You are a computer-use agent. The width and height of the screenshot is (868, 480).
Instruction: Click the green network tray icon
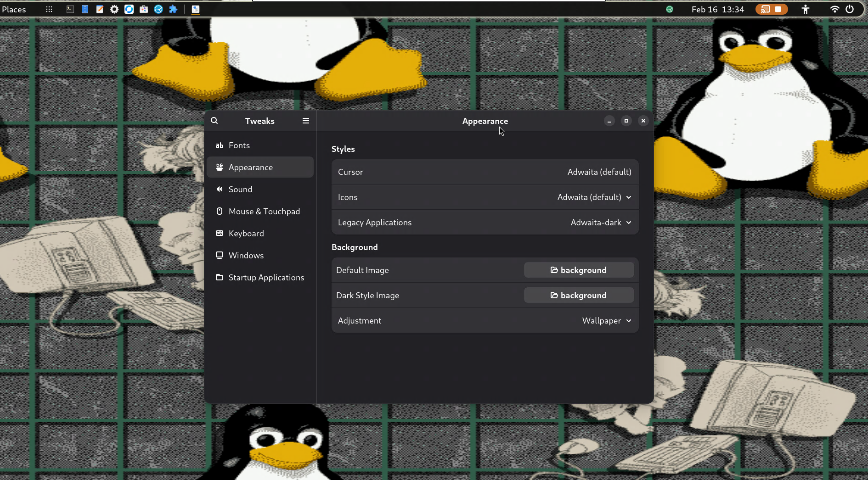coord(670,9)
